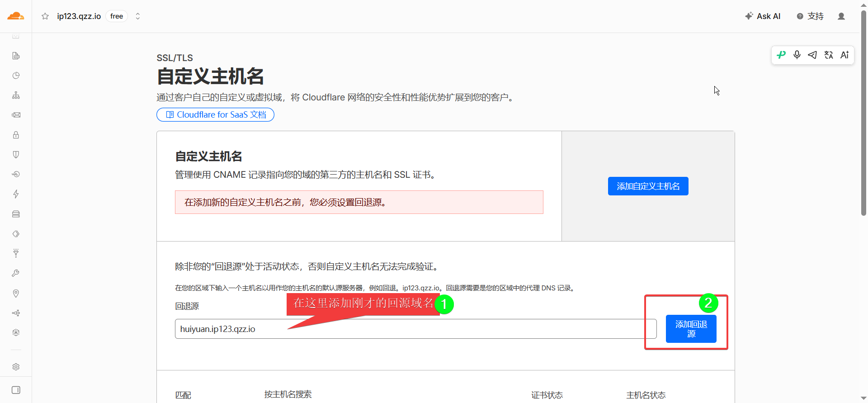Click the AI text icon in floating toolbar
This screenshot has height=403, width=868.
pos(844,55)
